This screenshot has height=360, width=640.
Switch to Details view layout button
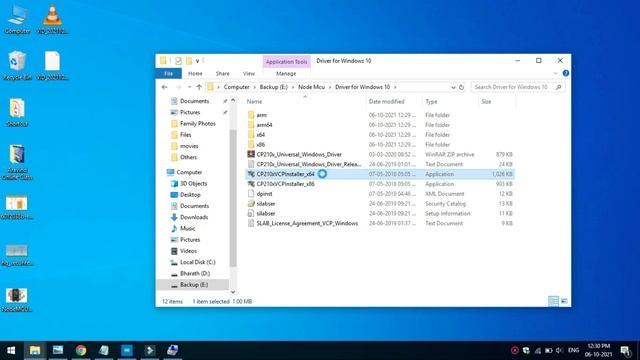(x=553, y=301)
